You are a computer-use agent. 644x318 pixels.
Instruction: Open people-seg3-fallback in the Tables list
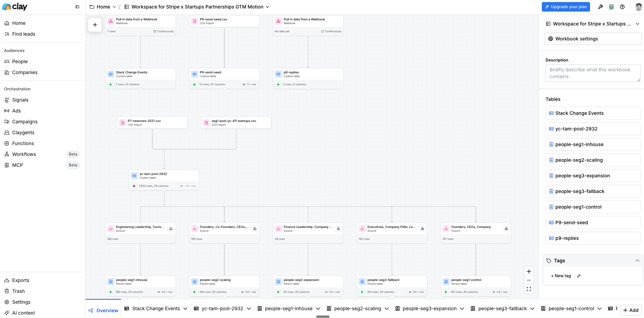[x=593, y=191]
